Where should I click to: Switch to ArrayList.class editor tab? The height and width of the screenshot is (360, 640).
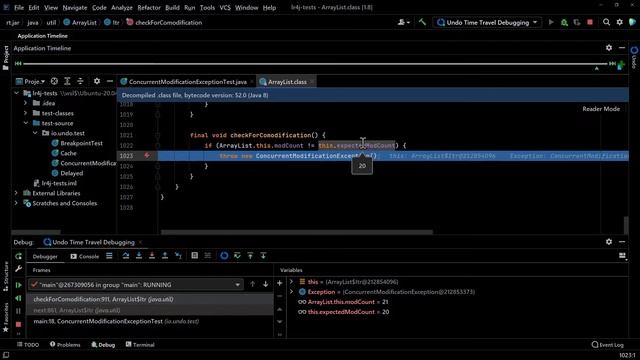point(287,82)
